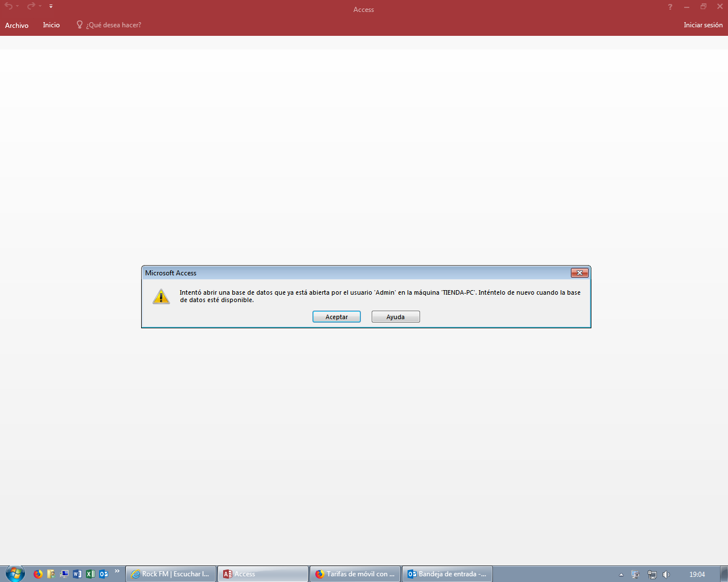728x582 pixels.
Task: Expand quick launch overflow chevron
Action: 117,571
